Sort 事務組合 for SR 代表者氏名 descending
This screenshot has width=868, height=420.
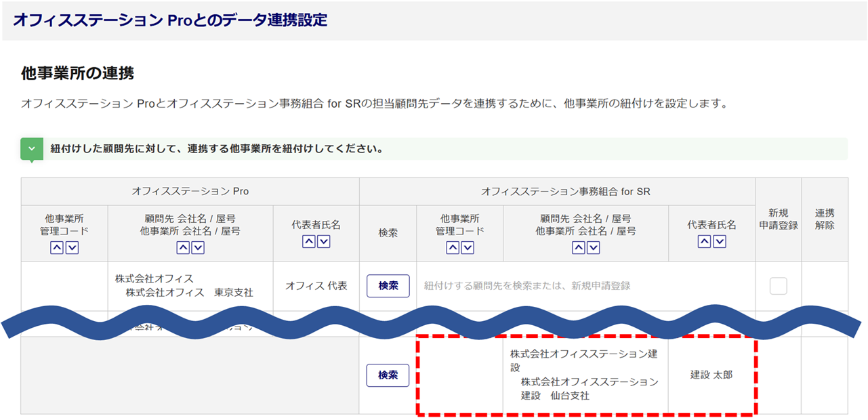(720, 242)
